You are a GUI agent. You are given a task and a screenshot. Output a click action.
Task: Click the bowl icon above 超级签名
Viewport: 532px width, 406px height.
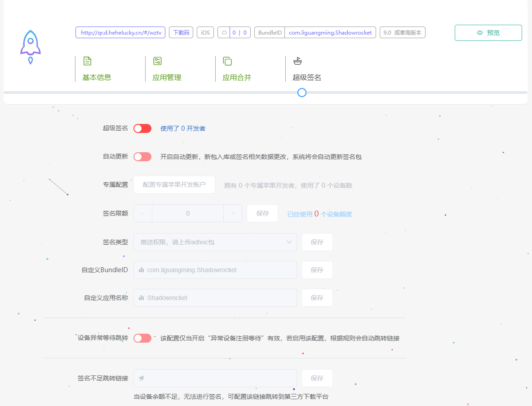[297, 61]
